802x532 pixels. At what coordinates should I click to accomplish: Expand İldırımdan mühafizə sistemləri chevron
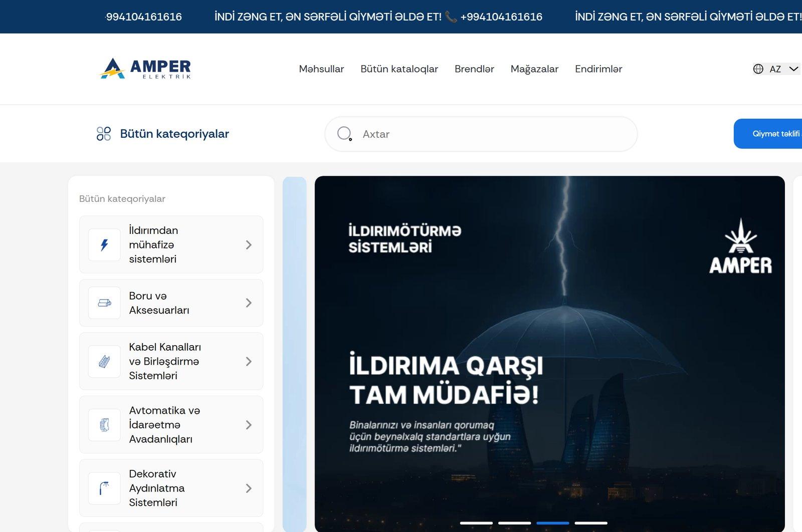(x=249, y=245)
